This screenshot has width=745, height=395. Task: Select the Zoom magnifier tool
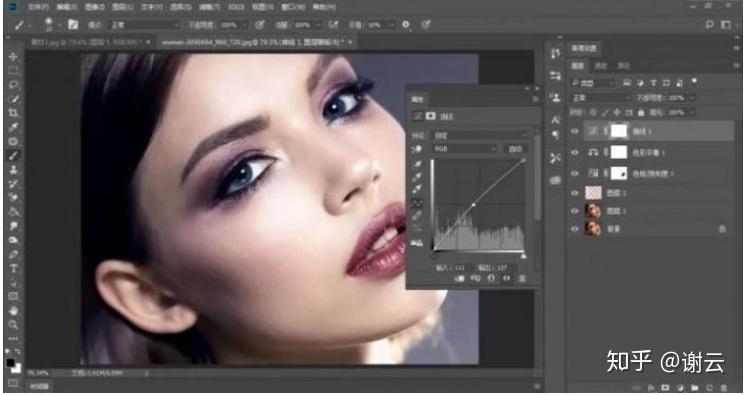[x=13, y=325]
